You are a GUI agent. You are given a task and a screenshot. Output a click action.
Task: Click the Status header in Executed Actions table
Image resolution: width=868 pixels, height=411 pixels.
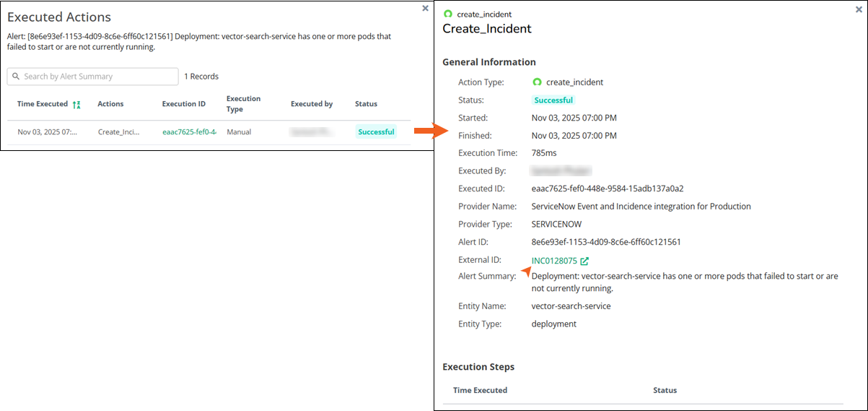[366, 104]
